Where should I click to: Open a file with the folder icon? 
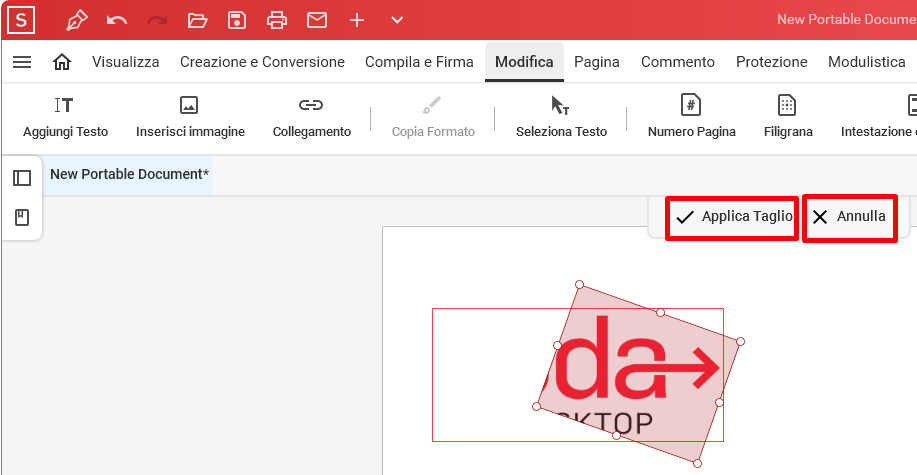197,20
